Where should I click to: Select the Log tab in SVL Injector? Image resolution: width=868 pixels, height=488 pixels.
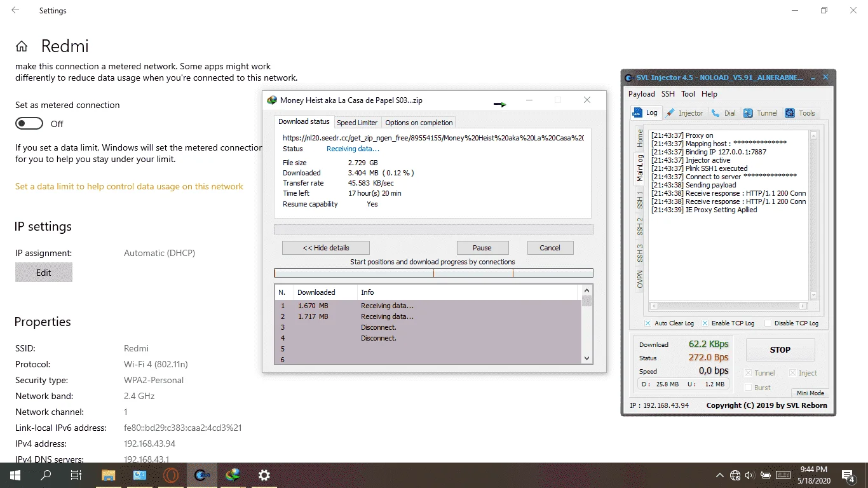point(645,112)
